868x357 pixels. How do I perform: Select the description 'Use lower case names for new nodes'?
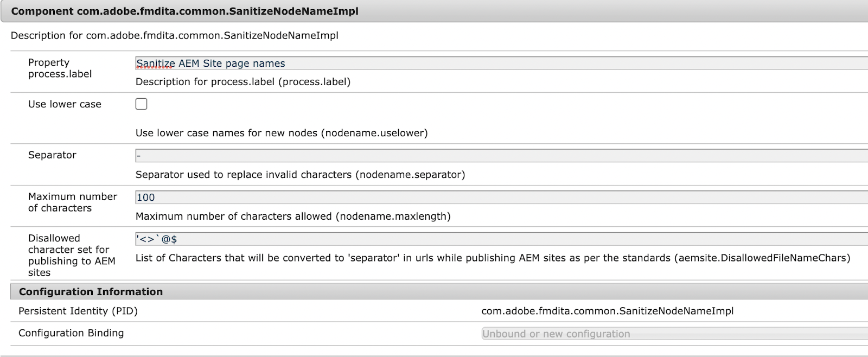coord(282,133)
